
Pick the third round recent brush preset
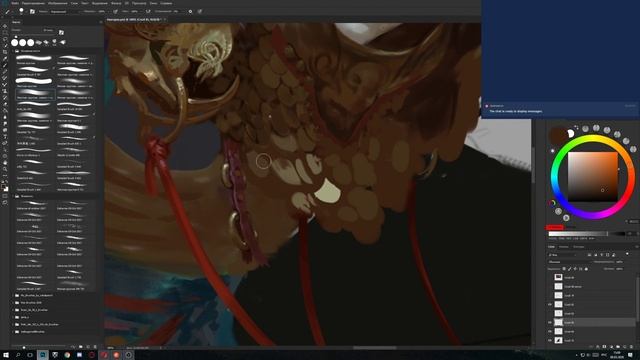pyautogui.click(x=31, y=42)
